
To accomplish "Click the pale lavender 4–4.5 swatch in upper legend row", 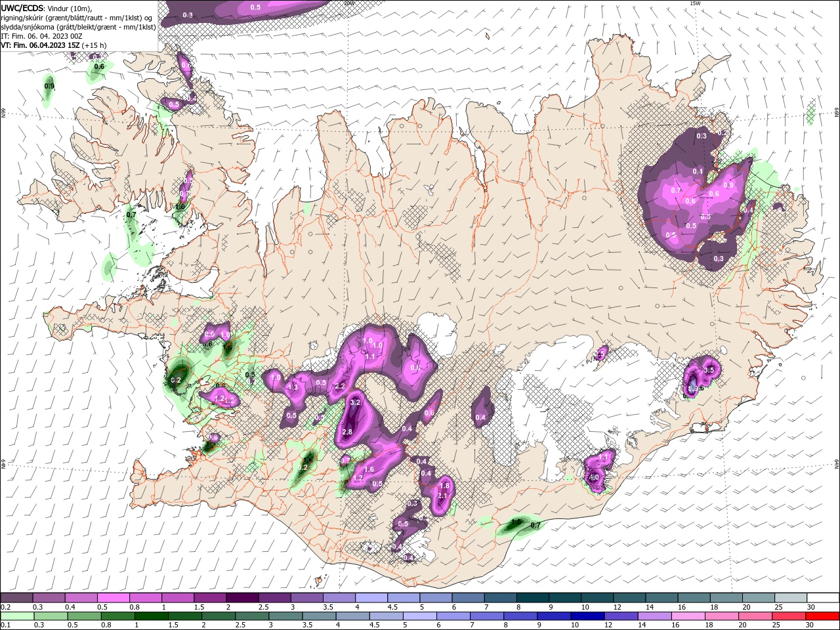I will tap(371, 598).
